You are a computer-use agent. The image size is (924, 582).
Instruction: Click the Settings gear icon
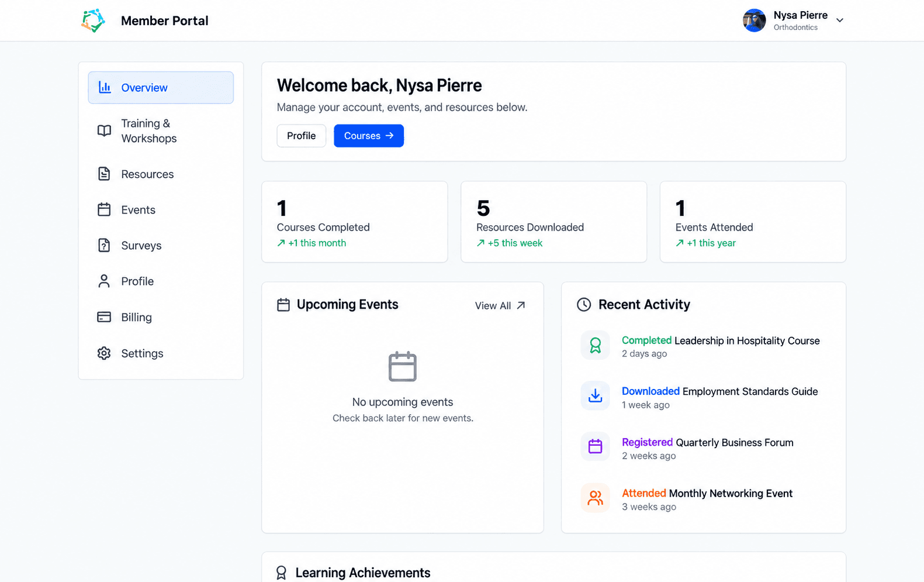104,353
